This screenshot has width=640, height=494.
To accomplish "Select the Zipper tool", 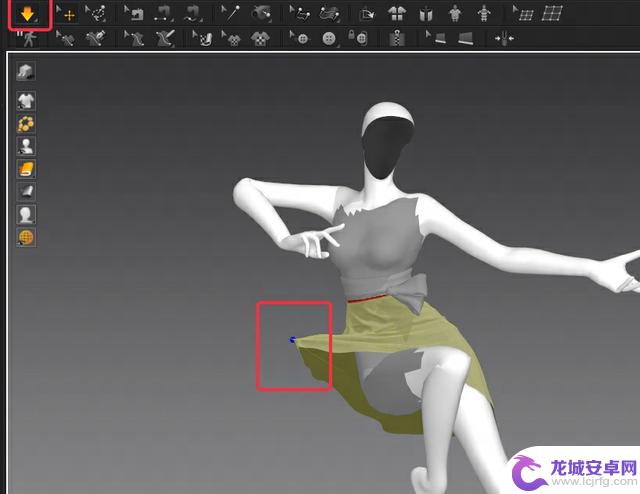I will tap(396, 38).
